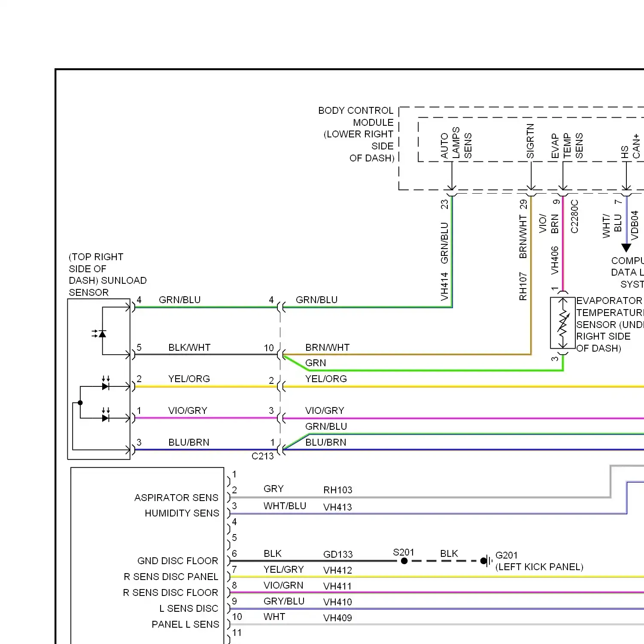Select the evaporator thermistor symbol
This screenshot has width=644, height=644.
pos(563,323)
